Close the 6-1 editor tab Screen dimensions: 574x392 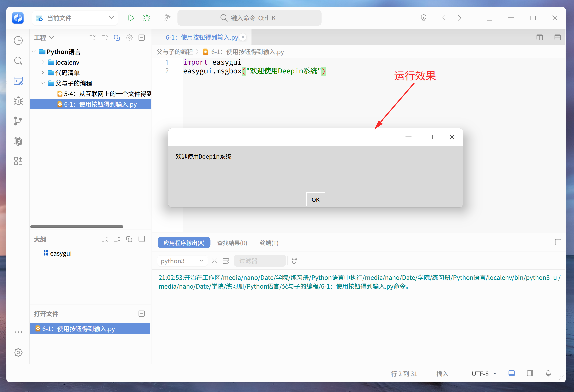coord(243,37)
